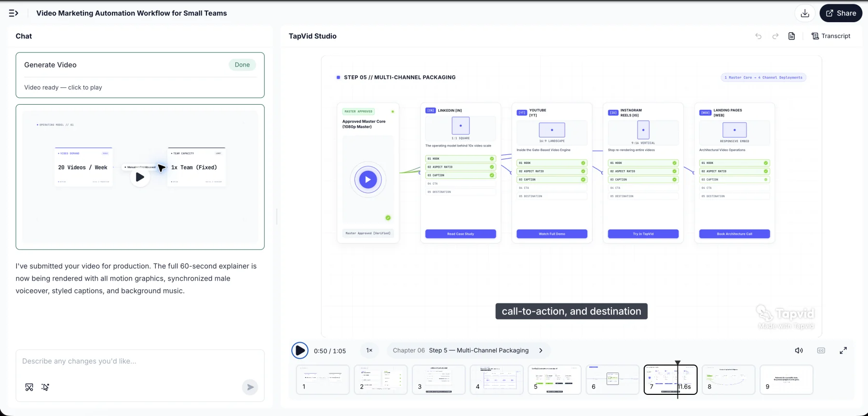The width and height of the screenshot is (868, 416).
Task: Select scene thumbnail 2
Action: click(380, 379)
